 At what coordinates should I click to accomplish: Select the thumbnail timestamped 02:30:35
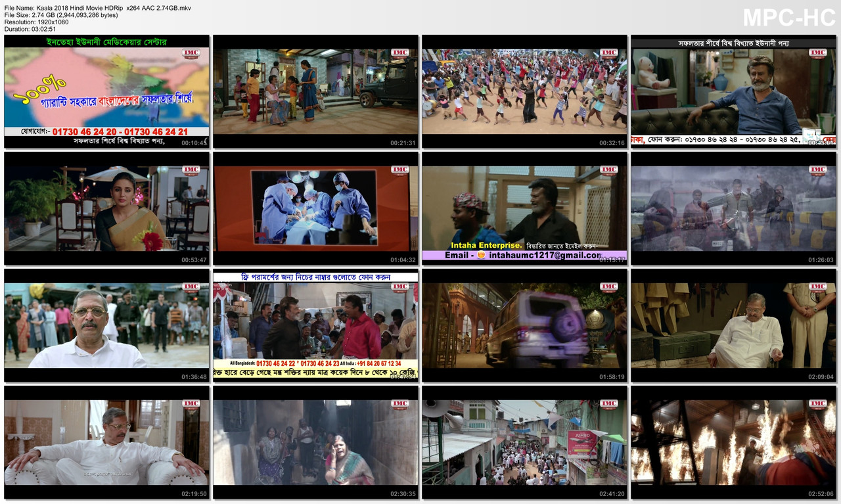click(x=315, y=442)
